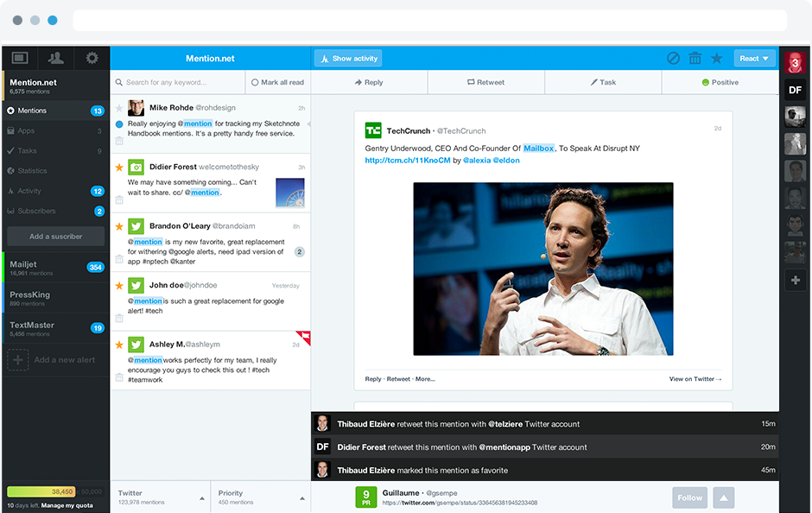Toggle Show activity in the top bar
The height and width of the screenshot is (513, 812).
click(348, 58)
